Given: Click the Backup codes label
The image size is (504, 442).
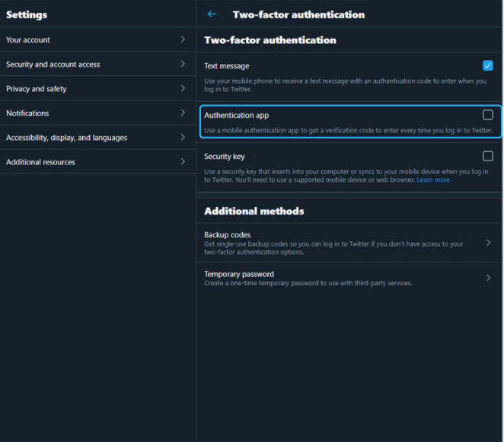Looking at the screenshot, I should [x=227, y=235].
